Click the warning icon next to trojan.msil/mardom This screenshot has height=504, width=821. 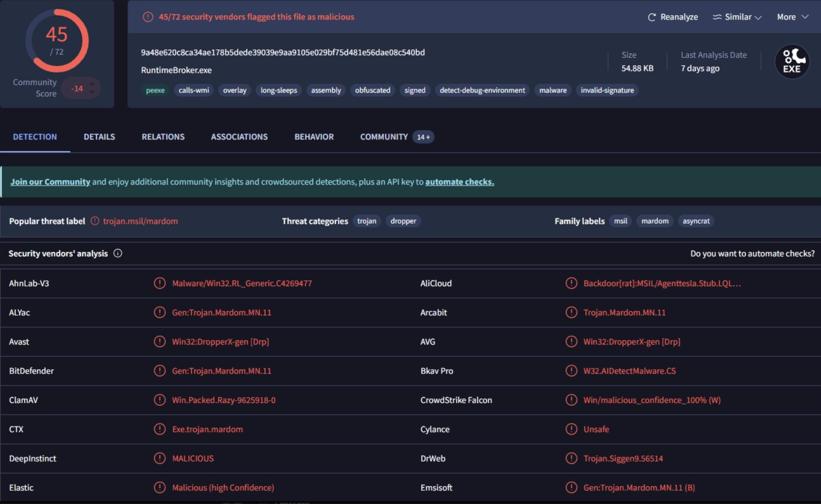pyautogui.click(x=95, y=221)
